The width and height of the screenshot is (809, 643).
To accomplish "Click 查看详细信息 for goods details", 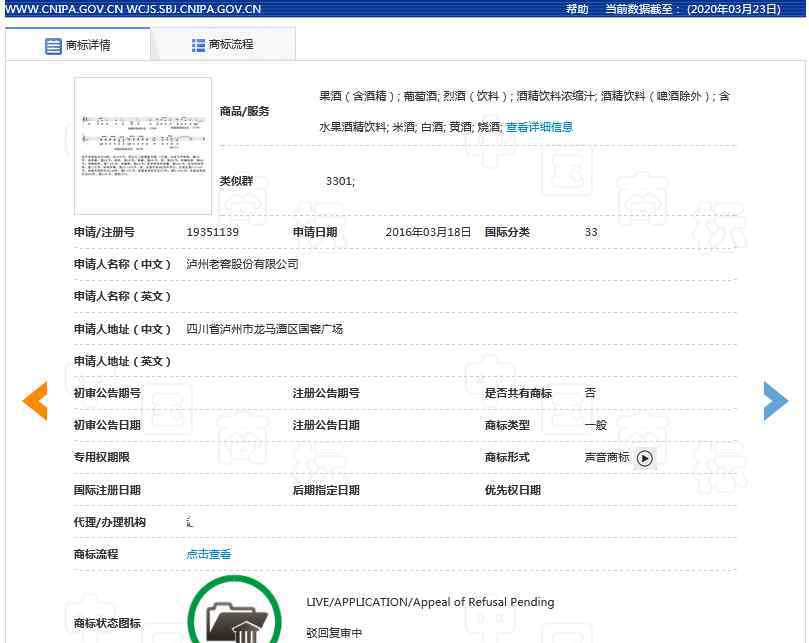I will click(539, 127).
